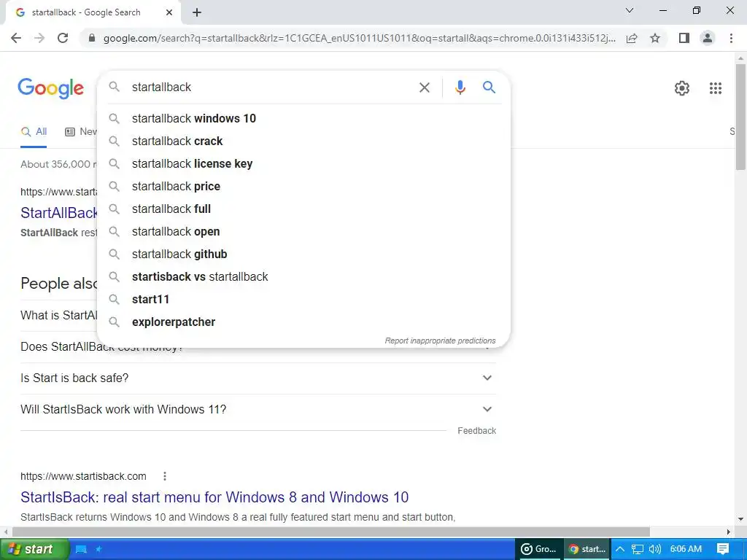Clear the search box with X
Image resolution: width=747 pixels, height=560 pixels.
[x=424, y=87]
